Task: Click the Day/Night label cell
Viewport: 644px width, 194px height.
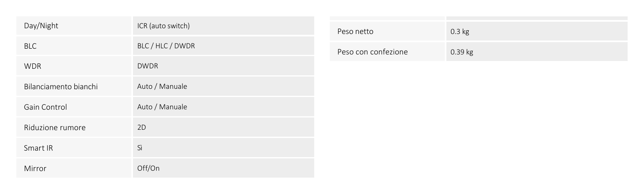Action: point(74,26)
